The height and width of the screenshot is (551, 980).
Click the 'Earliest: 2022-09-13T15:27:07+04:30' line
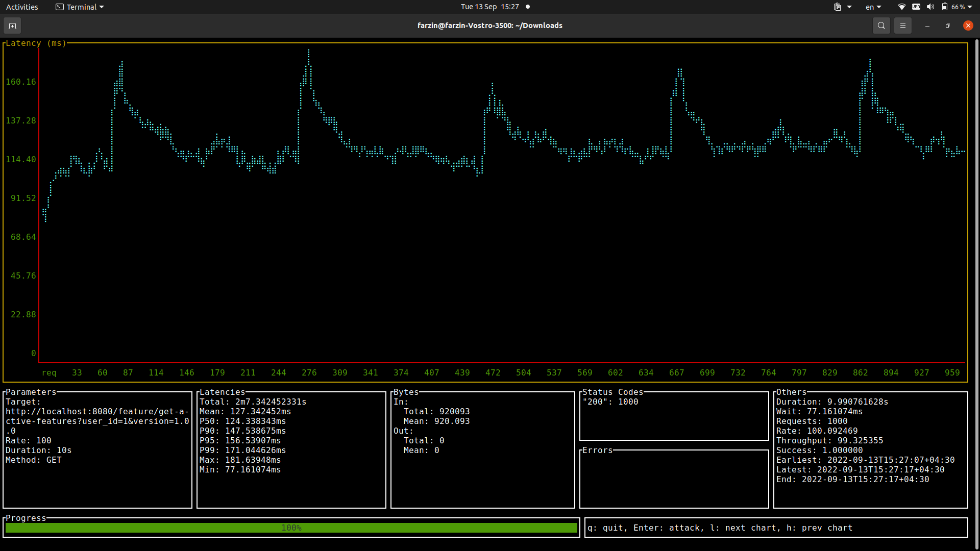[866, 460]
